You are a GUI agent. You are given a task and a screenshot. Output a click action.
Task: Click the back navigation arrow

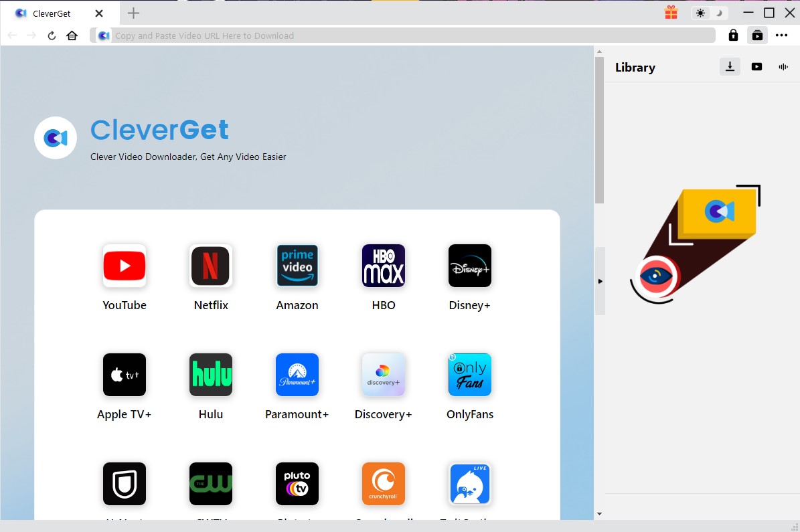click(x=12, y=35)
